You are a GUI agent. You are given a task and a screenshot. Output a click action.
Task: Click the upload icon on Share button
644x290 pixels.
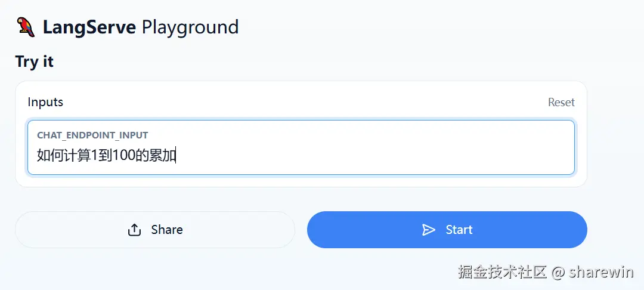135,230
